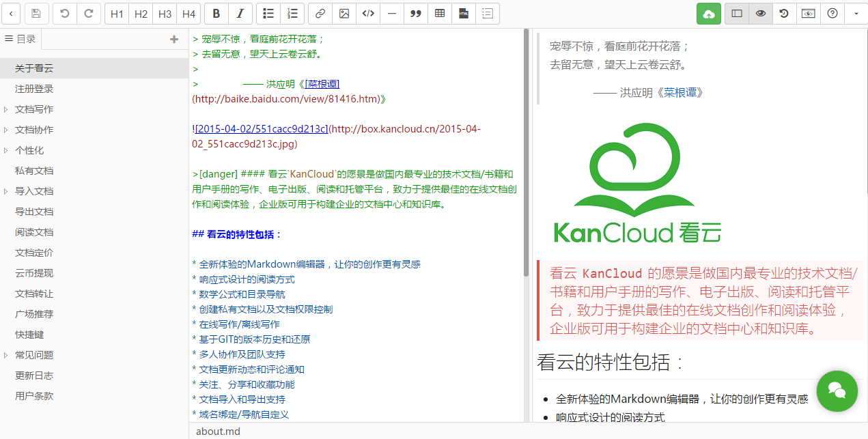Insert a horizontal rule
868x439 pixels.
tap(391, 14)
